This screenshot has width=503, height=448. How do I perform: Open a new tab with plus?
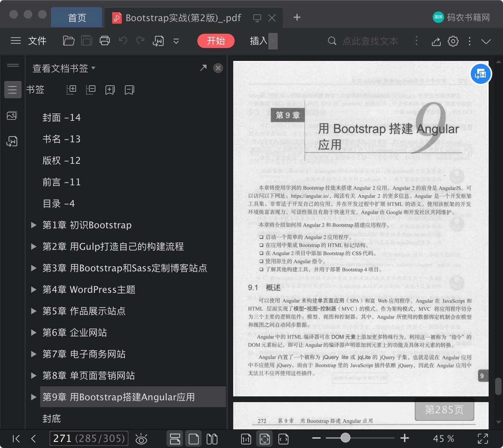(297, 17)
